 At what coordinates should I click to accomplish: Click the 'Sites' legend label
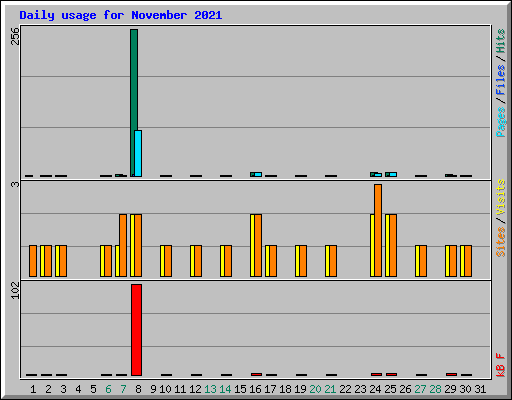pos(500,242)
